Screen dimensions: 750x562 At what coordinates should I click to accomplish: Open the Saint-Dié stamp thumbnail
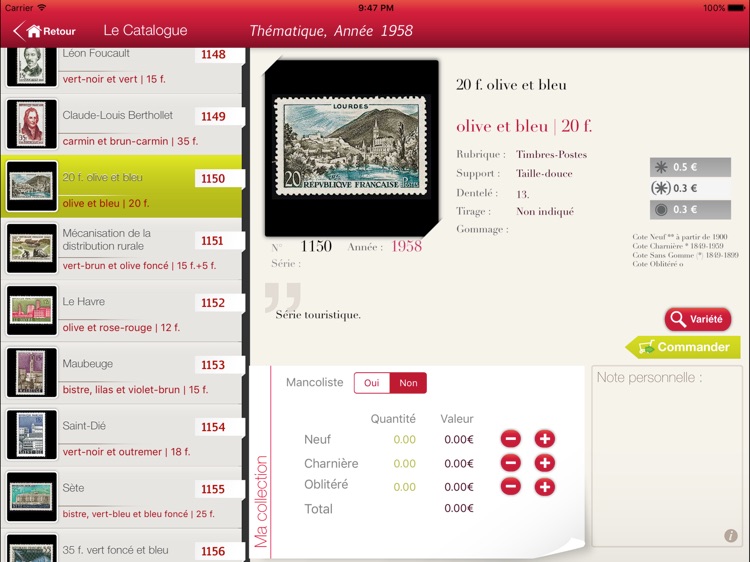32,435
